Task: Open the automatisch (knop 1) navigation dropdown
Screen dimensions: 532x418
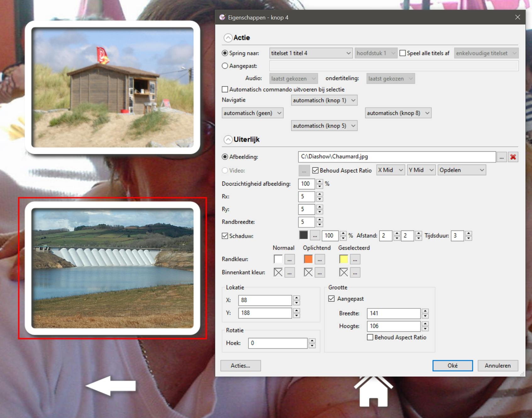Action: [324, 100]
